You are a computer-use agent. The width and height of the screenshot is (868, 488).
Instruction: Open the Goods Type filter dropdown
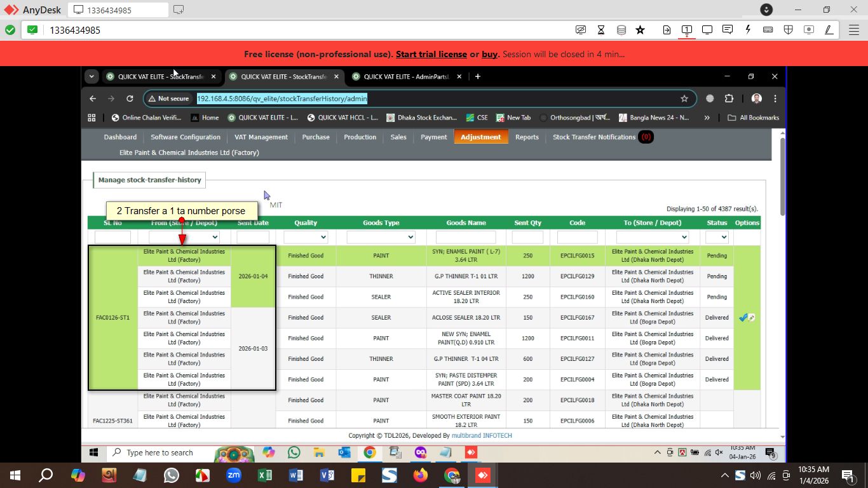pyautogui.click(x=381, y=237)
